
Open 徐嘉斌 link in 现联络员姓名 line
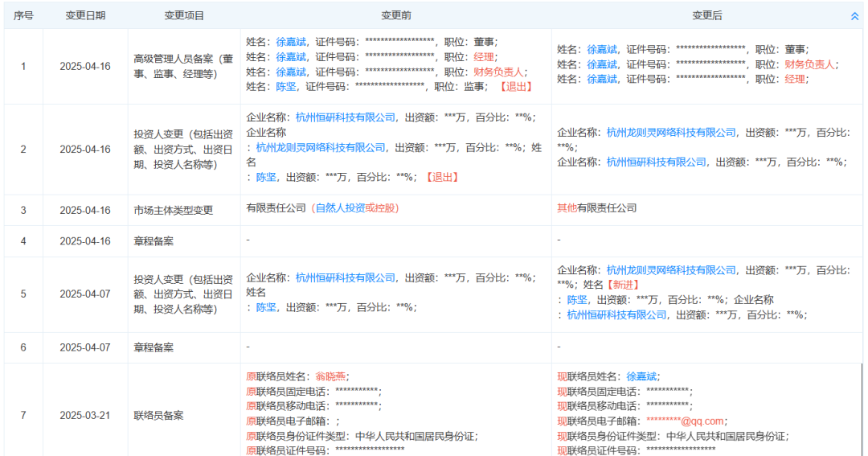pyautogui.click(x=642, y=376)
